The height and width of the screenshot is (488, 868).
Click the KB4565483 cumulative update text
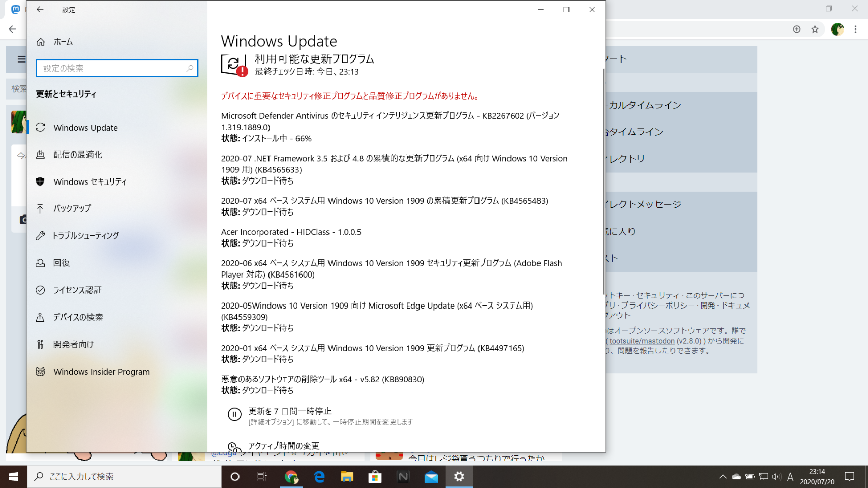[384, 201]
